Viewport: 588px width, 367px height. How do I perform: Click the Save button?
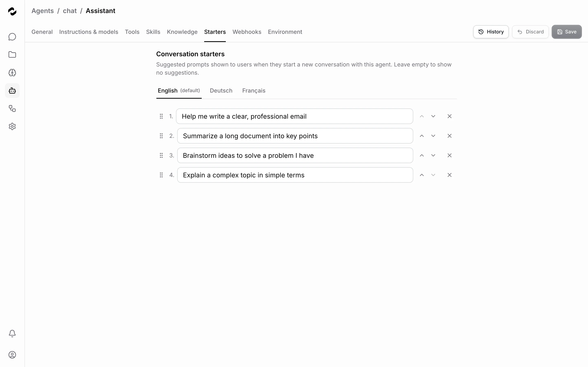point(567,32)
